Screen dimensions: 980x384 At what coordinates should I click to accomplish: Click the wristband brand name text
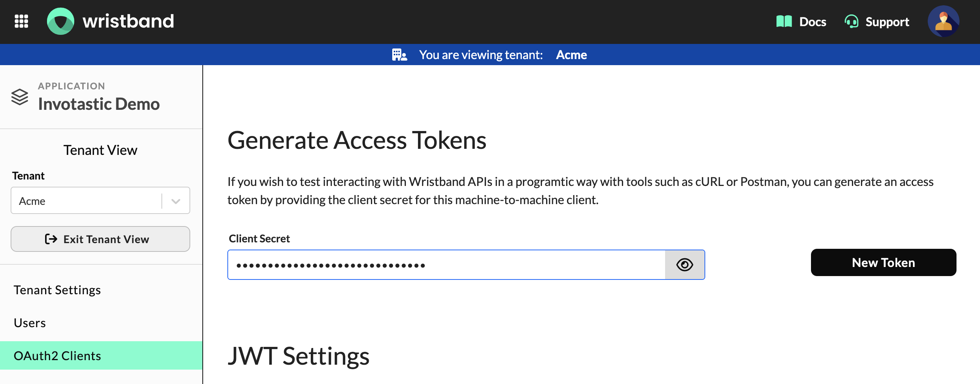click(x=128, y=21)
